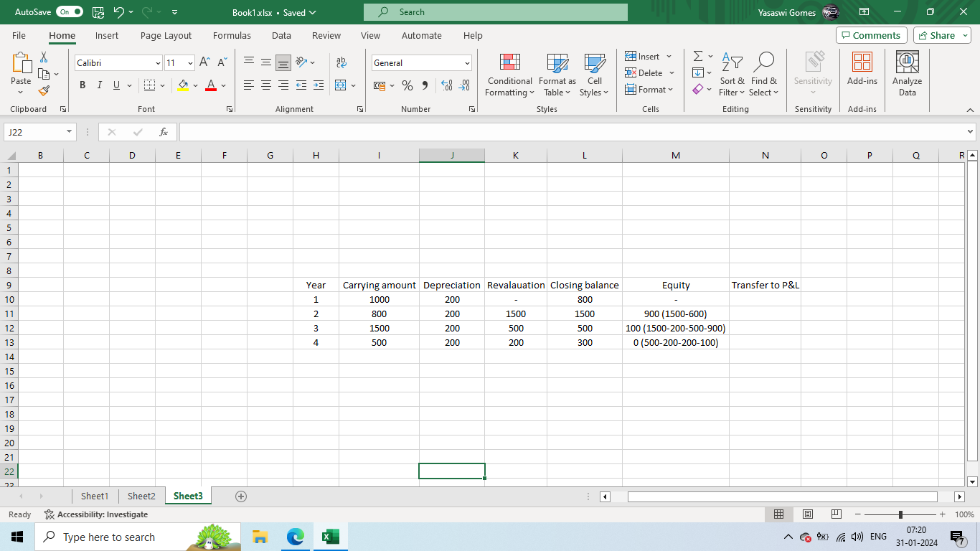Click the zoom slider handle
The width and height of the screenshot is (980, 551).
pyautogui.click(x=900, y=514)
